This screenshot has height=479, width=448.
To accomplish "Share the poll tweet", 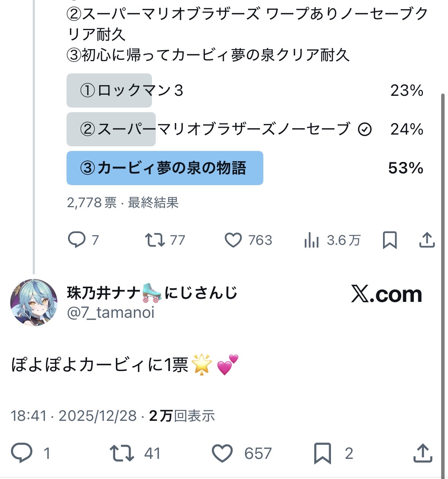I will (427, 240).
